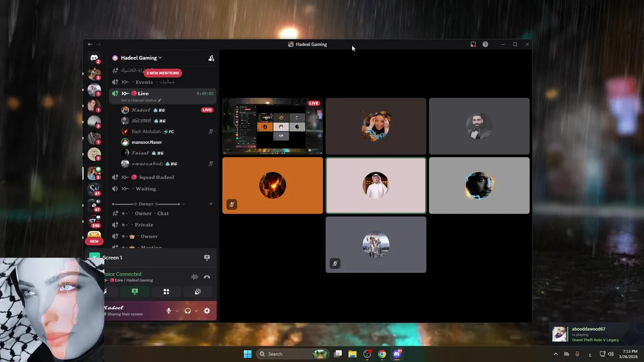Open Discord from the taskbar
The image size is (644, 362).
coord(397,354)
